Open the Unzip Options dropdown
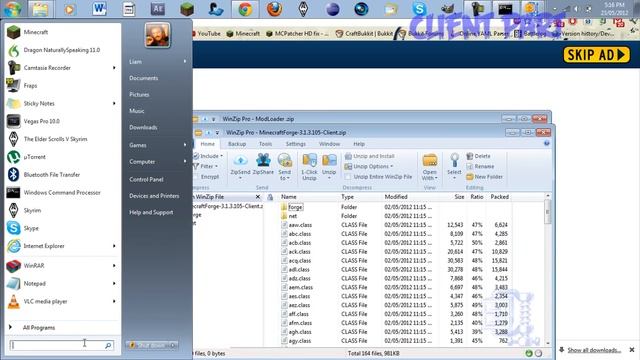The width and height of the screenshot is (640, 360). 369,167
